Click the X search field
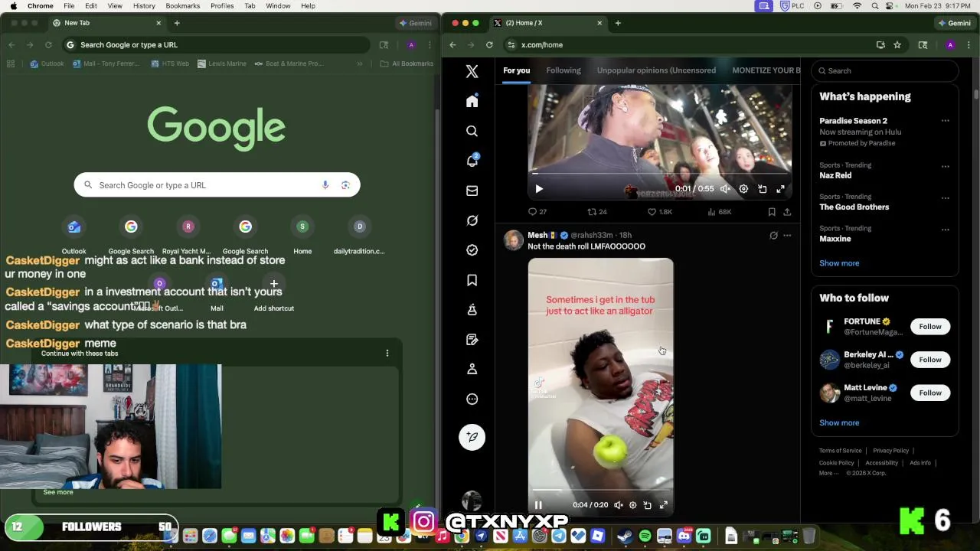Screen dimensions: 980x551 [x=884, y=70]
